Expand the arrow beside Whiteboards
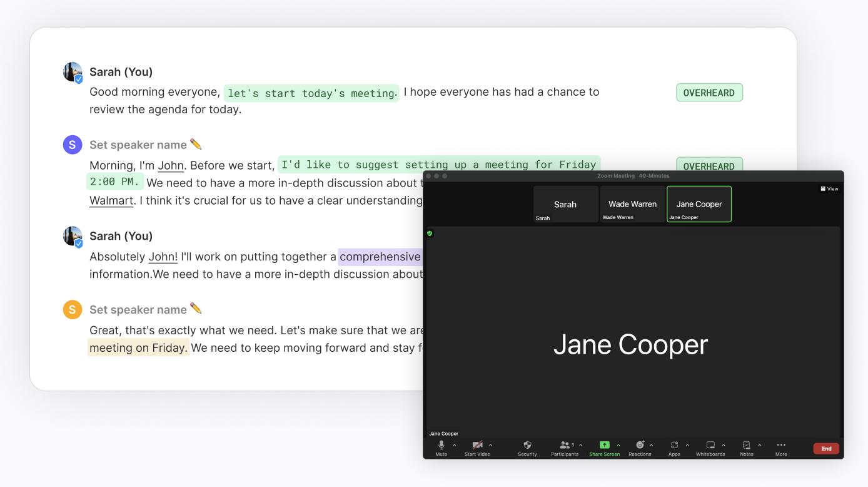868x487 pixels. pos(724,445)
